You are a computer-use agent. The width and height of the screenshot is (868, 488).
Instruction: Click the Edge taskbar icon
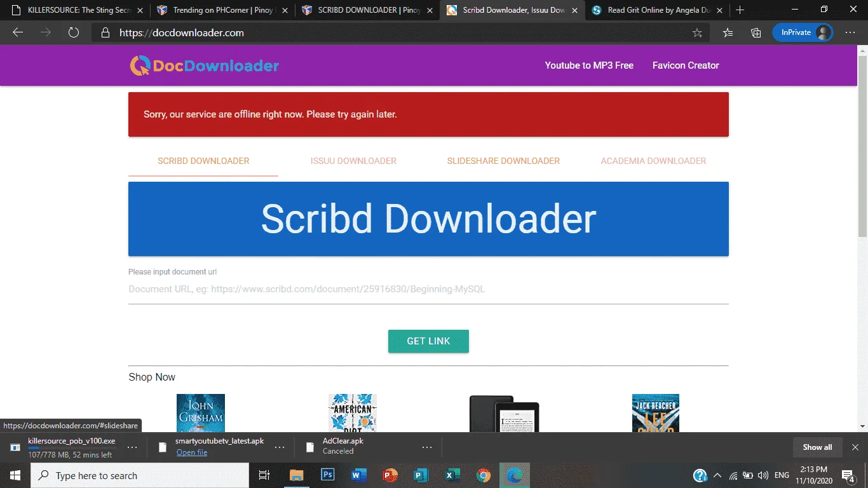515,475
